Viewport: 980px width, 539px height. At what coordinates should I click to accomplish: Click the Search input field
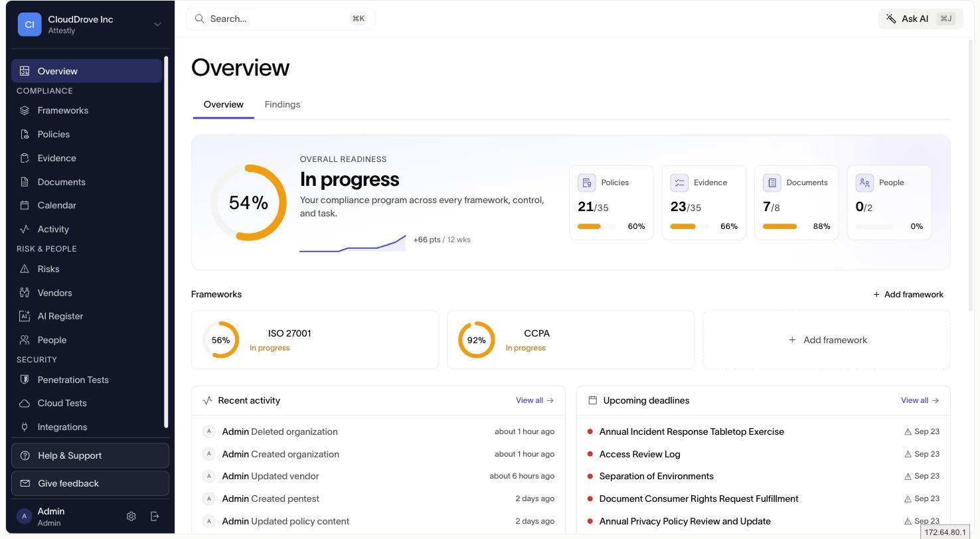point(281,19)
